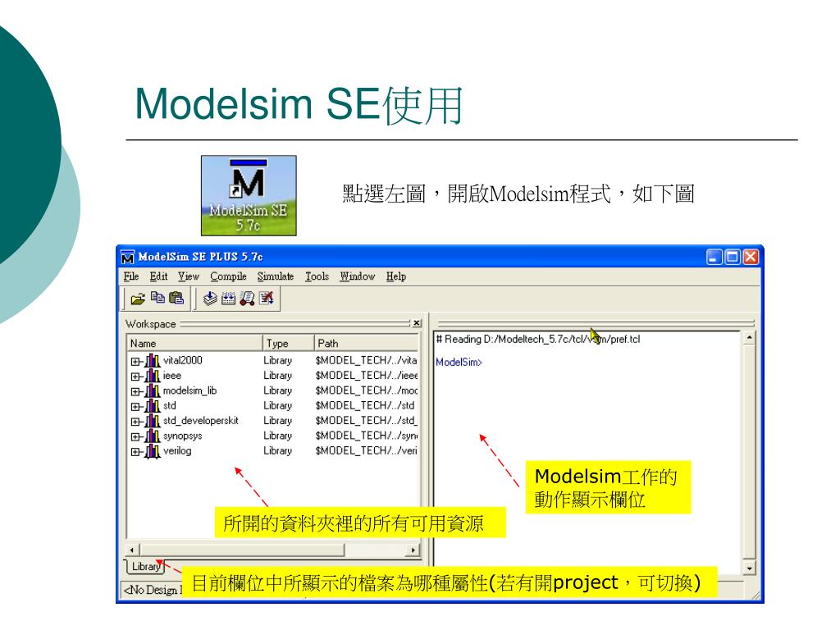The width and height of the screenshot is (840, 630).
Task: Open the Simulate menu
Action: (x=276, y=276)
